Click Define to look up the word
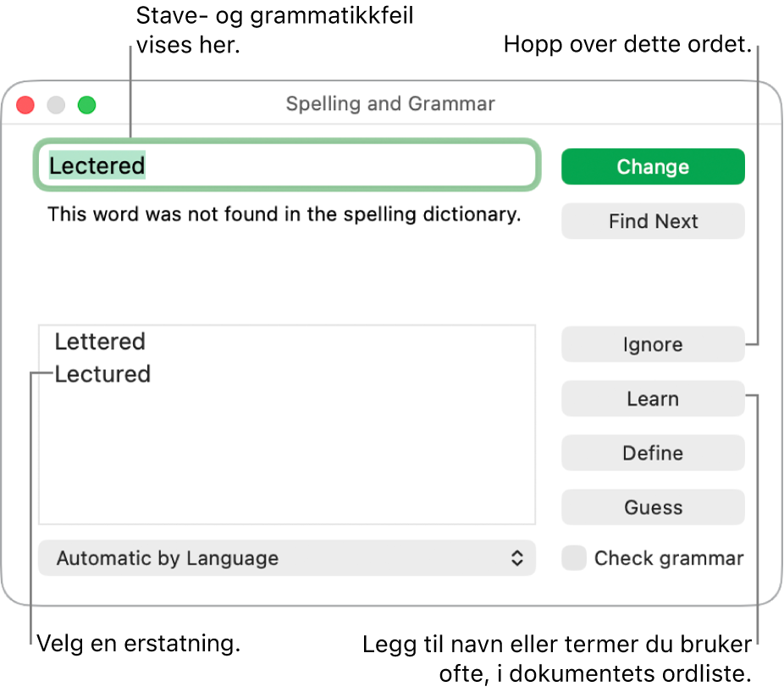784x692 pixels. click(653, 453)
